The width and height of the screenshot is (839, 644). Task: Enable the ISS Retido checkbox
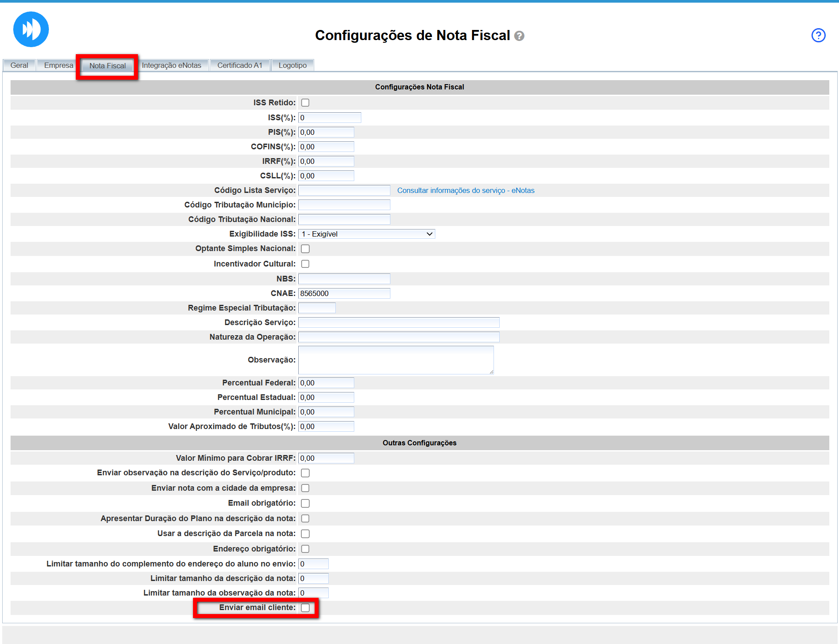[305, 103]
